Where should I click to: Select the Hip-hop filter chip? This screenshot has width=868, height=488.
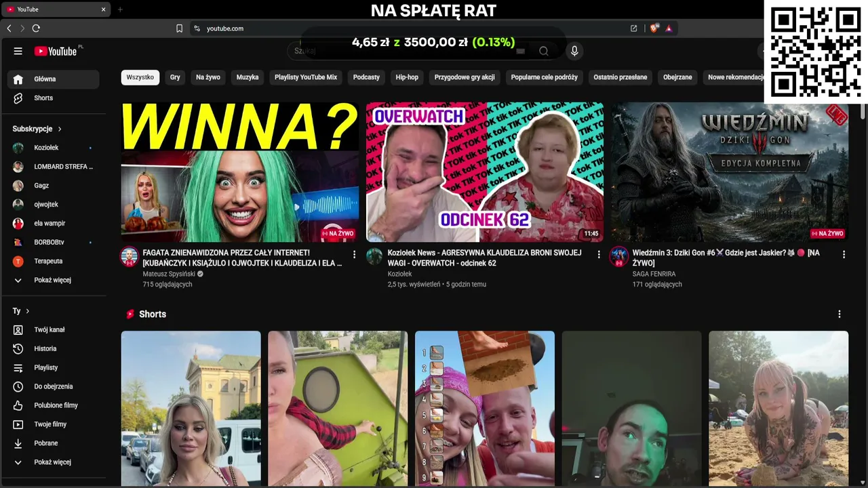tap(407, 77)
